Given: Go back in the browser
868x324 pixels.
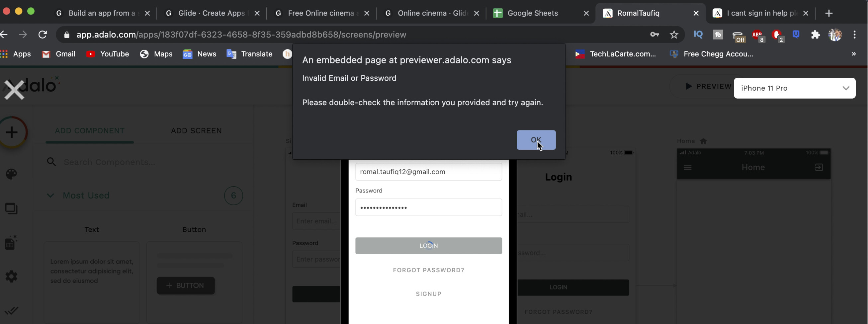Looking at the screenshot, I should [x=4, y=34].
